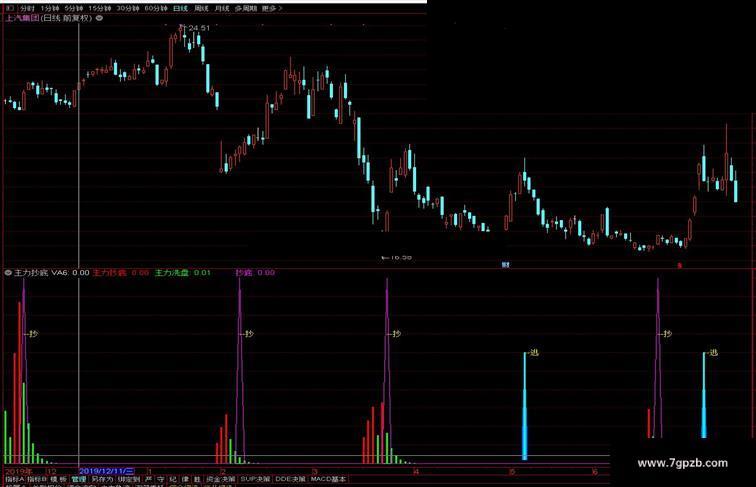
Task: Click the 财 marker on the price axis
Action: pyautogui.click(x=505, y=265)
